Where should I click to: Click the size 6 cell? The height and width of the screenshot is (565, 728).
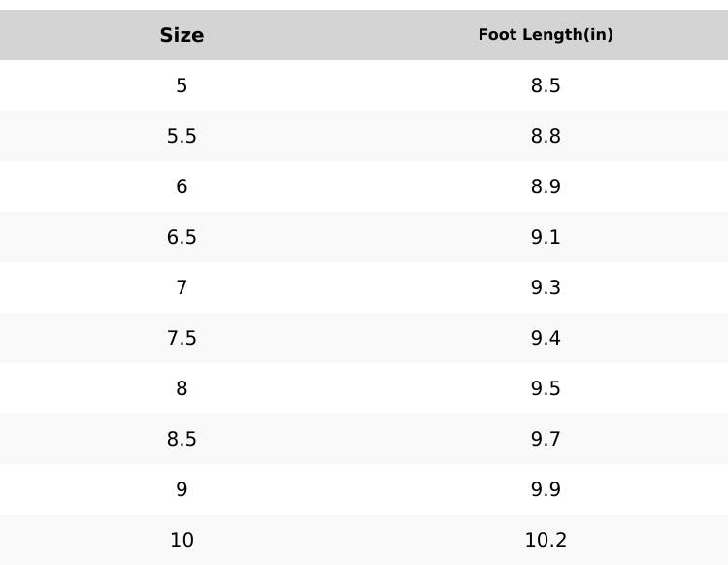pyautogui.click(x=182, y=186)
